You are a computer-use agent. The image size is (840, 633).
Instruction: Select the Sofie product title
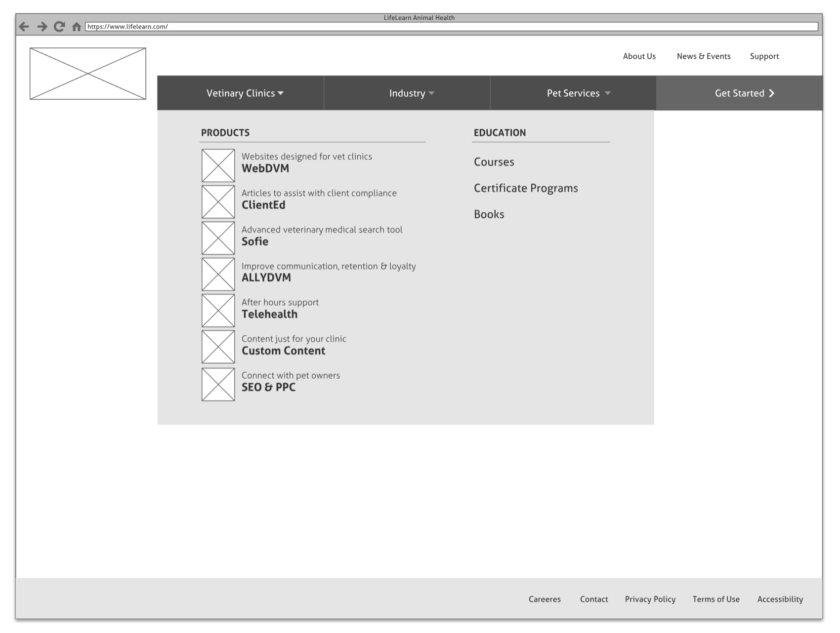pyautogui.click(x=255, y=241)
